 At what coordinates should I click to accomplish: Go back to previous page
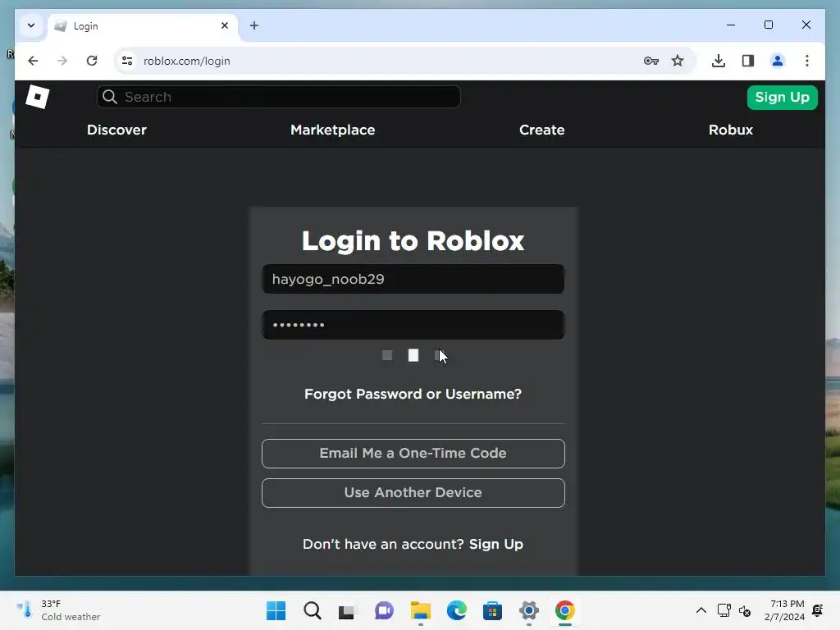click(x=33, y=61)
